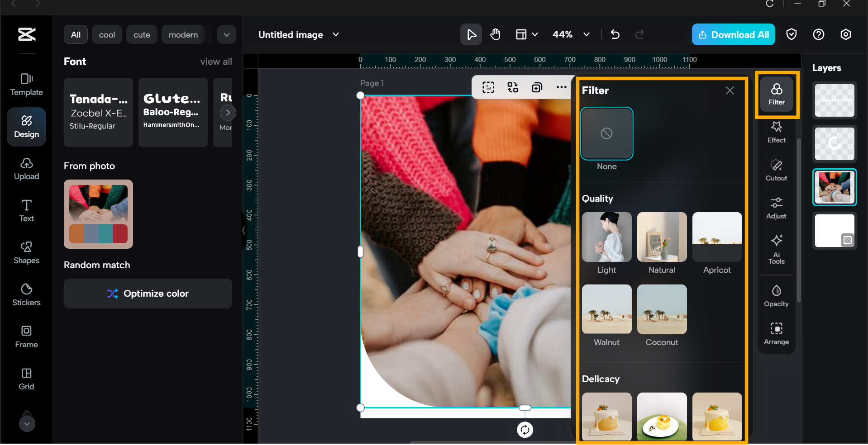Open the Adjust tool
The height and width of the screenshot is (445, 868).
(777, 208)
